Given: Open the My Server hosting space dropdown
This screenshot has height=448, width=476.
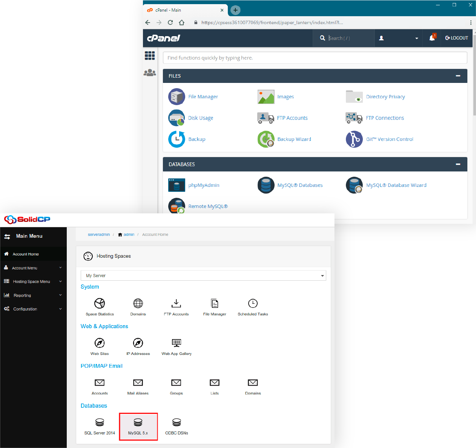Looking at the screenshot, I should (204, 275).
